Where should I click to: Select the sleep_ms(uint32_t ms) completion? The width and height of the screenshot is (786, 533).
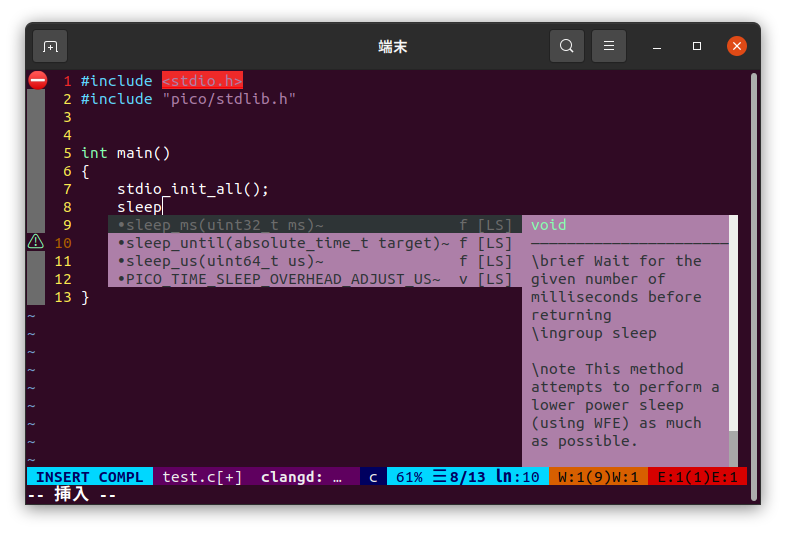[315, 225]
